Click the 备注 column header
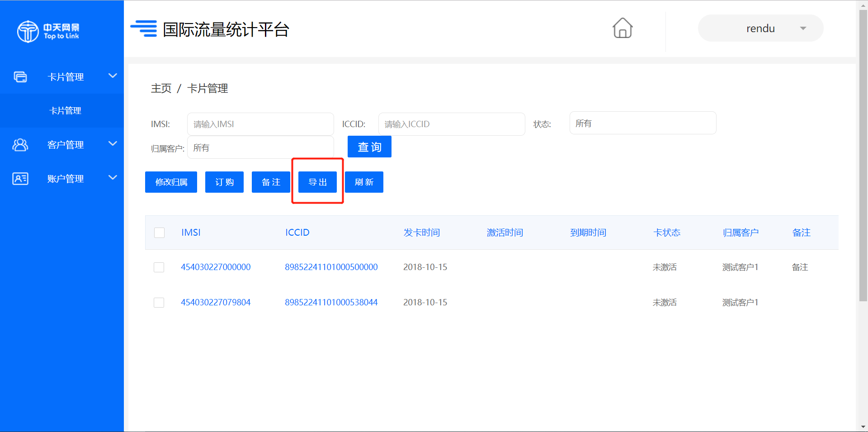 (x=802, y=233)
